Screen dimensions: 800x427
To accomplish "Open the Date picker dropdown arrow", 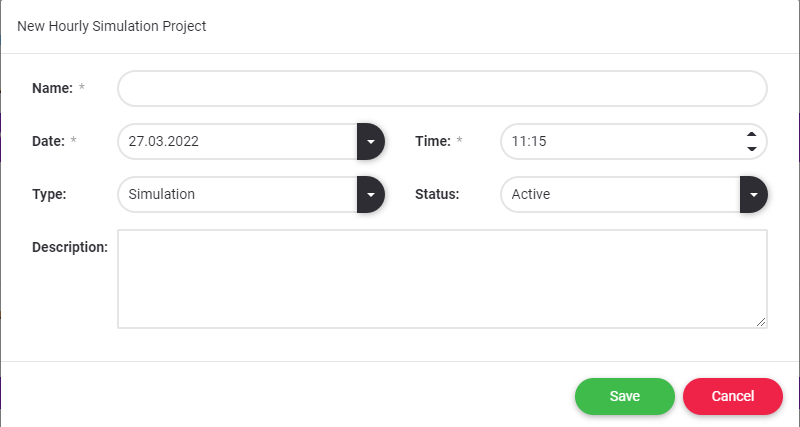I will tap(370, 142).
